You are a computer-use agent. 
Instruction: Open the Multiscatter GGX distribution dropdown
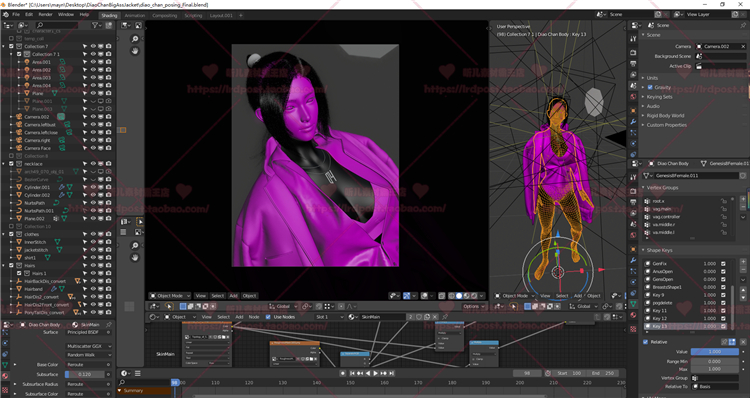tap(89, 346)
